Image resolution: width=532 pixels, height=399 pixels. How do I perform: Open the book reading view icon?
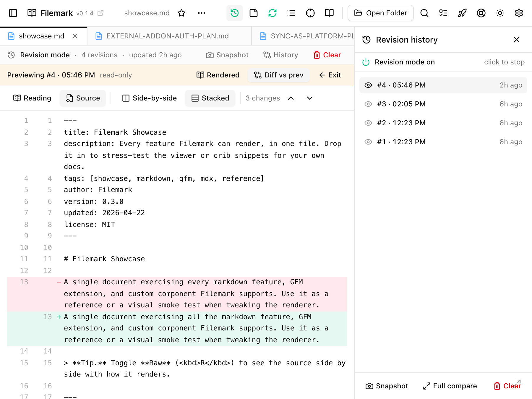329,13
